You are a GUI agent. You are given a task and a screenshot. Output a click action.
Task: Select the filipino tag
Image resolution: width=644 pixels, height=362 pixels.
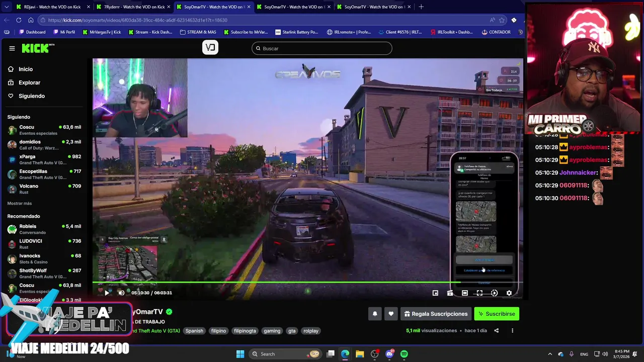218,331
